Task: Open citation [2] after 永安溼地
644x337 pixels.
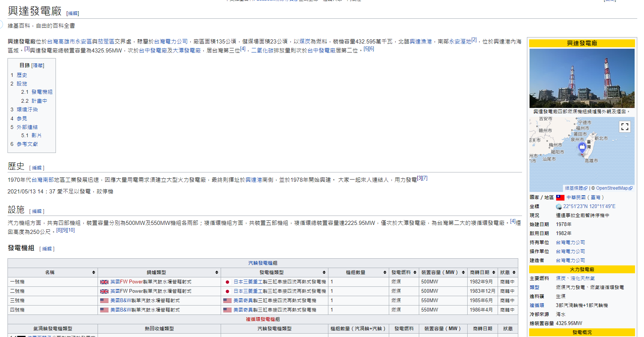Action: [474, 40]
